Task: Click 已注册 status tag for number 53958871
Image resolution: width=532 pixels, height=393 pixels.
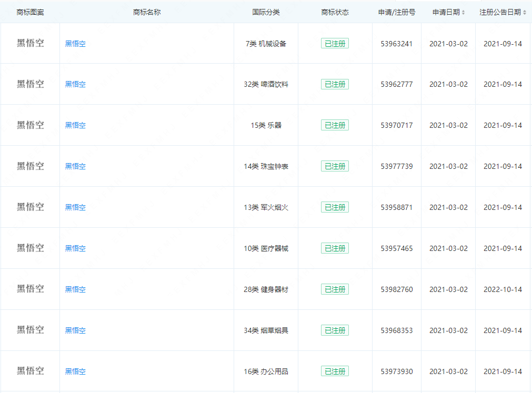Action: [335, 207]
